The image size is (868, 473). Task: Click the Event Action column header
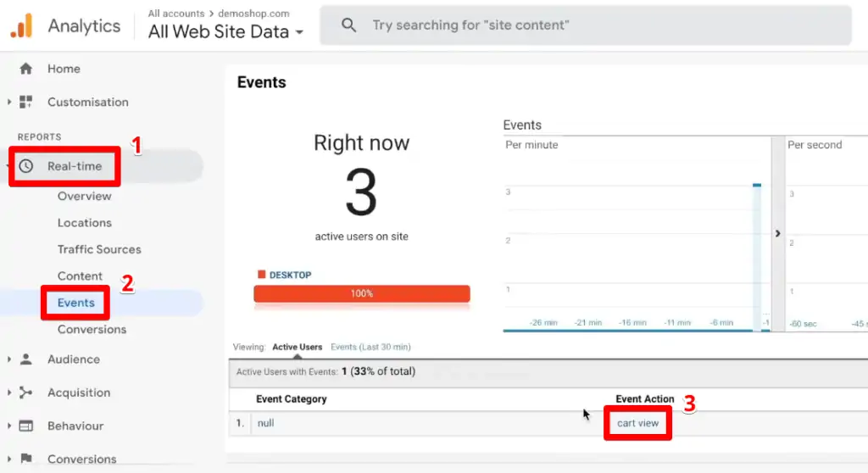(x=644, y=398)
